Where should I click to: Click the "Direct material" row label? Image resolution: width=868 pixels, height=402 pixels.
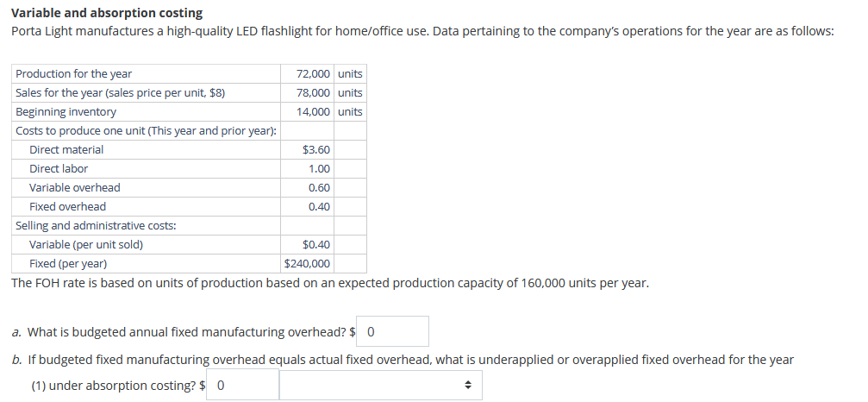coord(66,150)
